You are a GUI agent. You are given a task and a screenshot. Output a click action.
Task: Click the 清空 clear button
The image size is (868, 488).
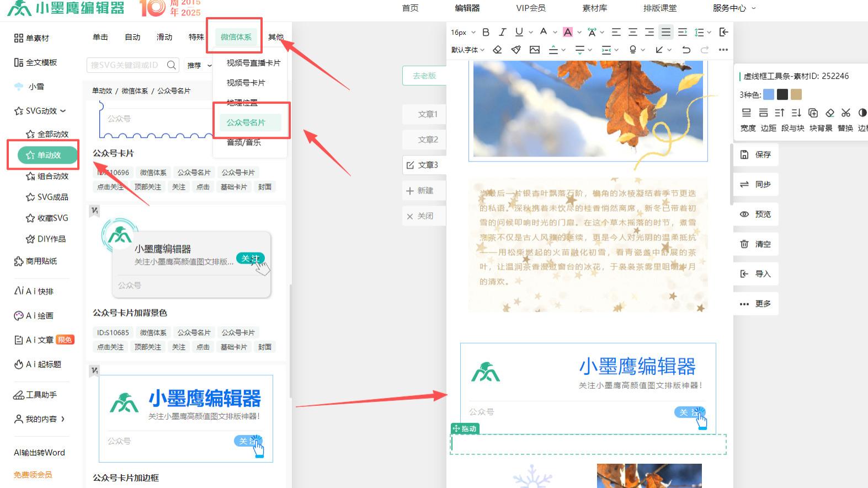756,244
